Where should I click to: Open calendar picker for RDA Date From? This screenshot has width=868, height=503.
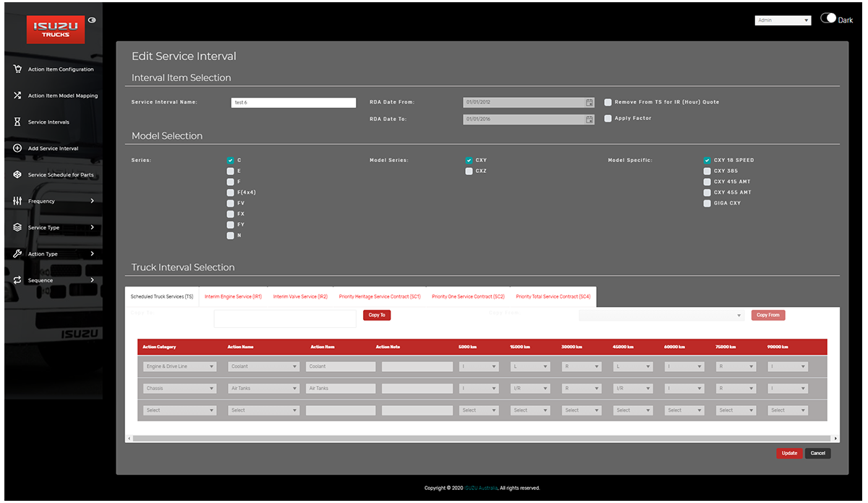[590, 103]
